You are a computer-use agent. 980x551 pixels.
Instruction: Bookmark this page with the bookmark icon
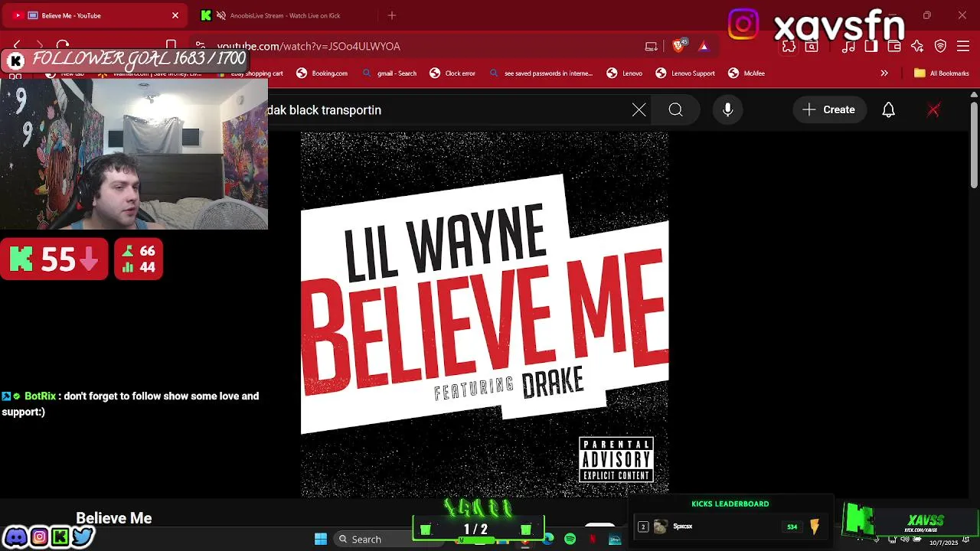tap(171, 46)
